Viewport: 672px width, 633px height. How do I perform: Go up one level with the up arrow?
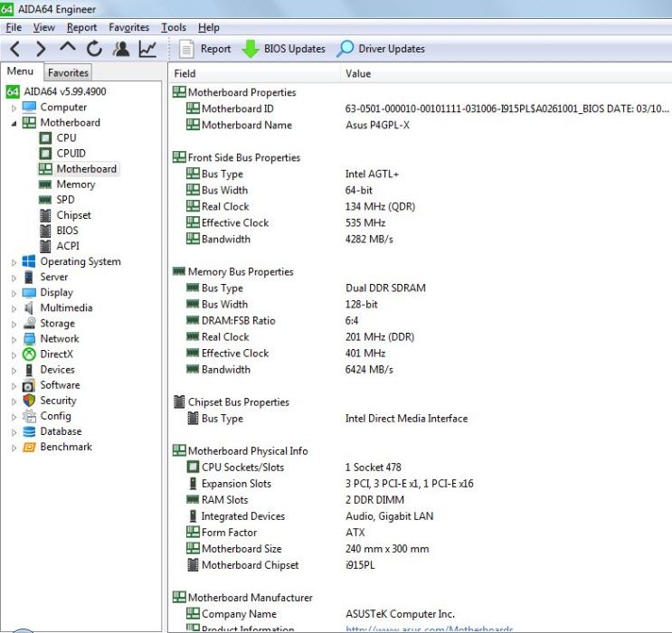[x=68, y=47]
